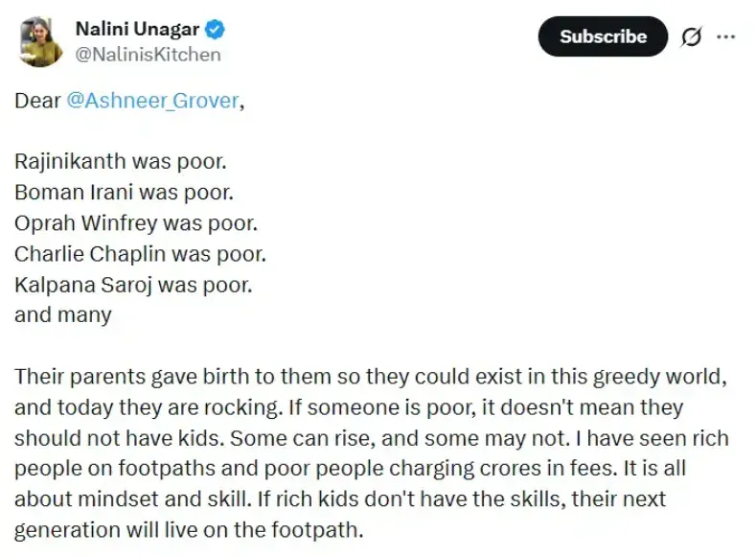
Task: Select the text 'Some can rise, and some may not'
Action: click(x=397, y=438)
